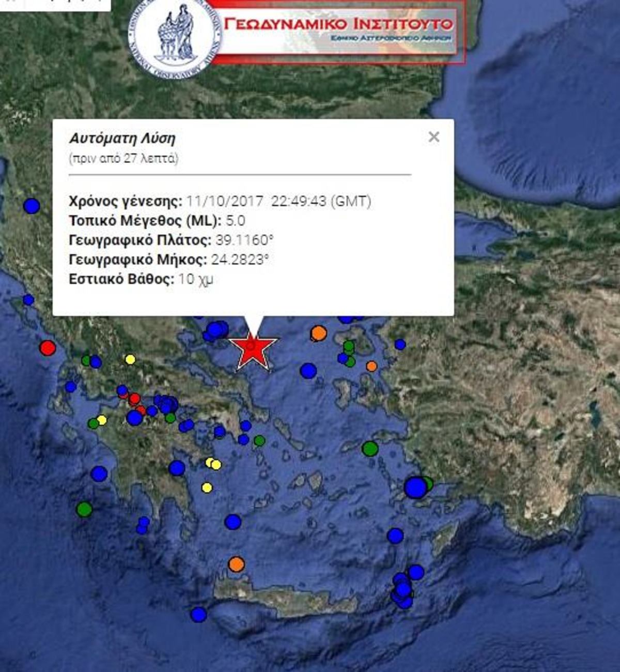Select the red circle marker off the Ionian coast

(48, 347)
